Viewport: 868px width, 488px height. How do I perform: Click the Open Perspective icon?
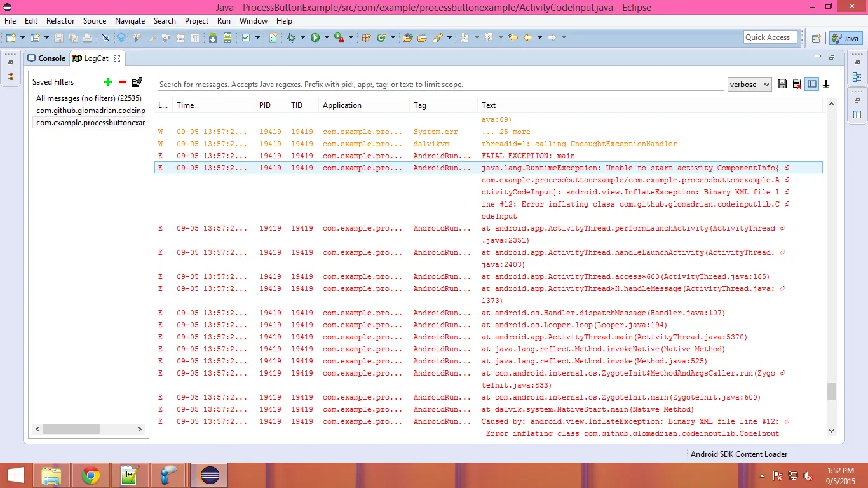tap(817, 38)
